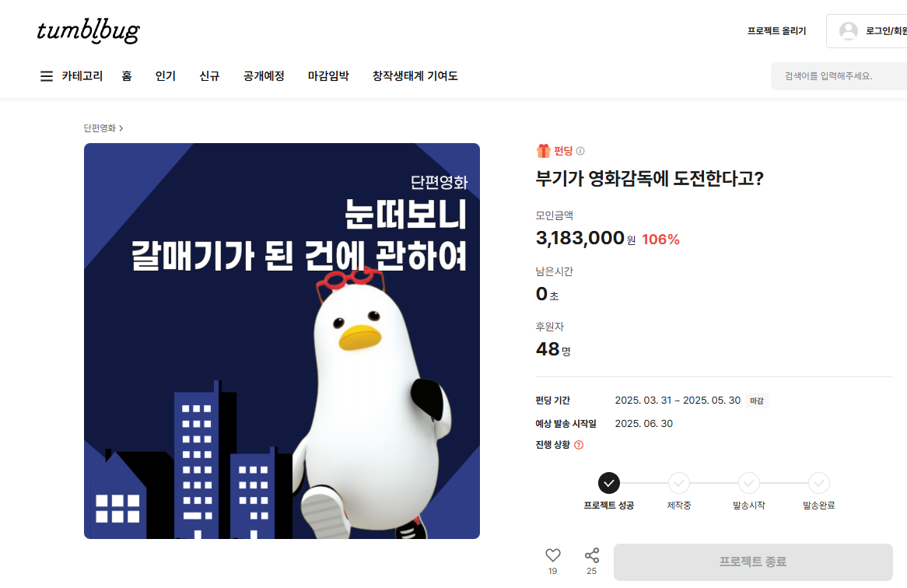Screen dimensions: 907x588
Task: Click the 프로젝트 종료 button
Action: coord(753,562)
